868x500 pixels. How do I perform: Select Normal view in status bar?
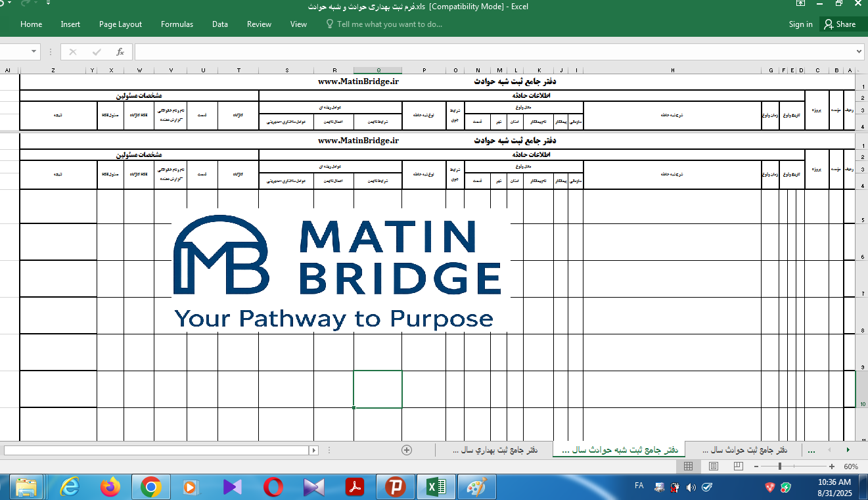tap(688, 466)
